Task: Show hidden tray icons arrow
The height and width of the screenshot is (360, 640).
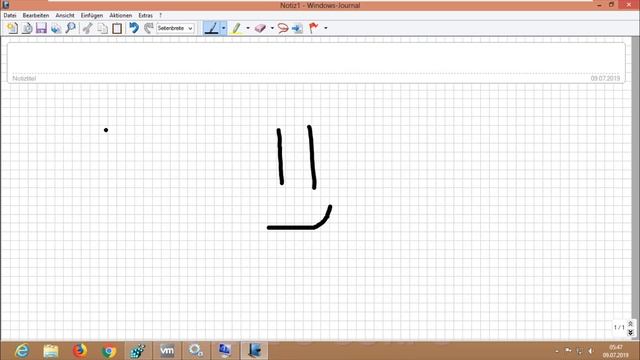Action: tap(557, 351)
